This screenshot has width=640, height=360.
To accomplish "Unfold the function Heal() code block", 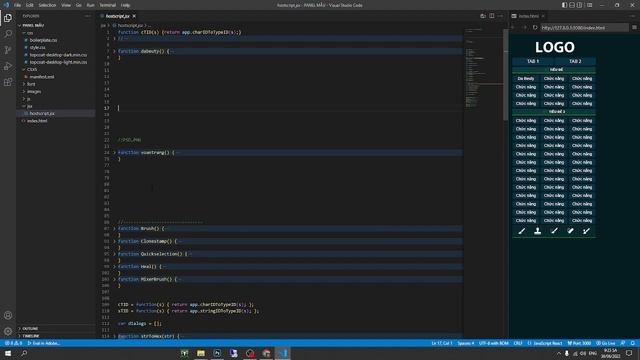I will pyautogui.click(x=114, y=267).
